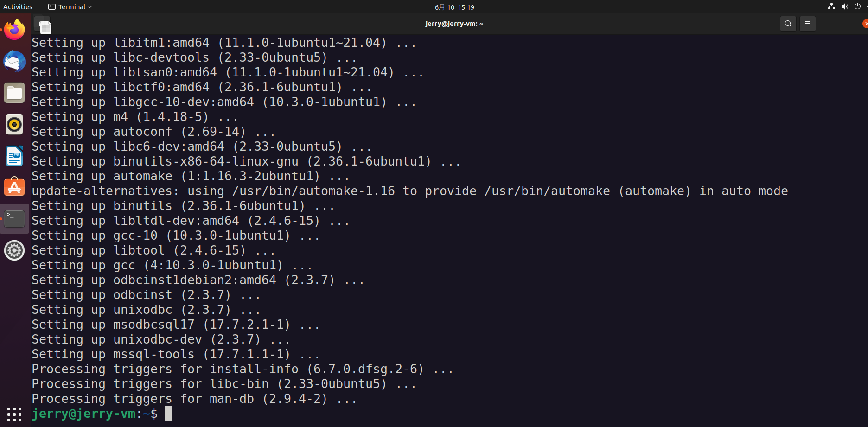Click the volume control in the top bar
Viewport: 868px width, 427px height.
click(844, 6)
